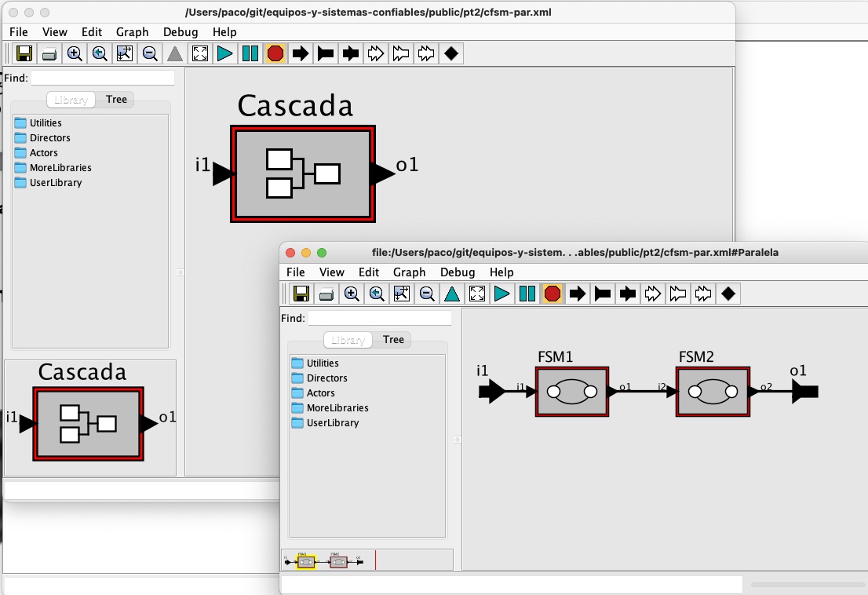
Task: Open Help menu in the Paralela window
Action: pos(501,272)
